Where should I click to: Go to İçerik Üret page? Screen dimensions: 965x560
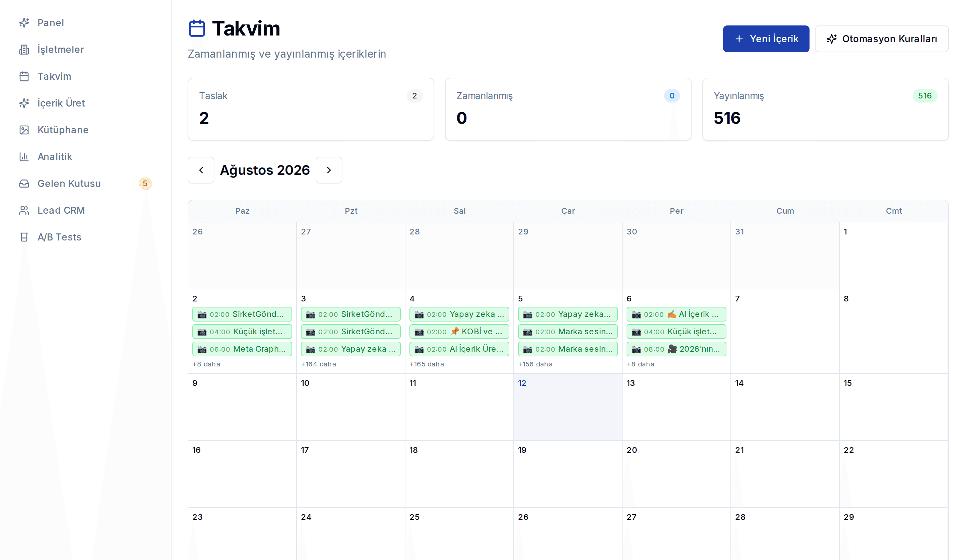pyautogui.click(x=85, y=103)
